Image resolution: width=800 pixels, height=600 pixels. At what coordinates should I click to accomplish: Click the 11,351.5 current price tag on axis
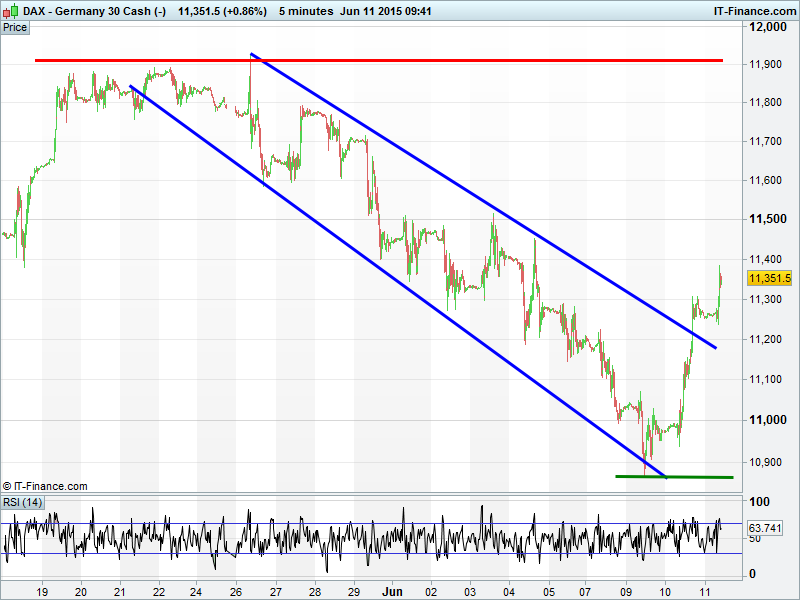(x=769, y=279)
